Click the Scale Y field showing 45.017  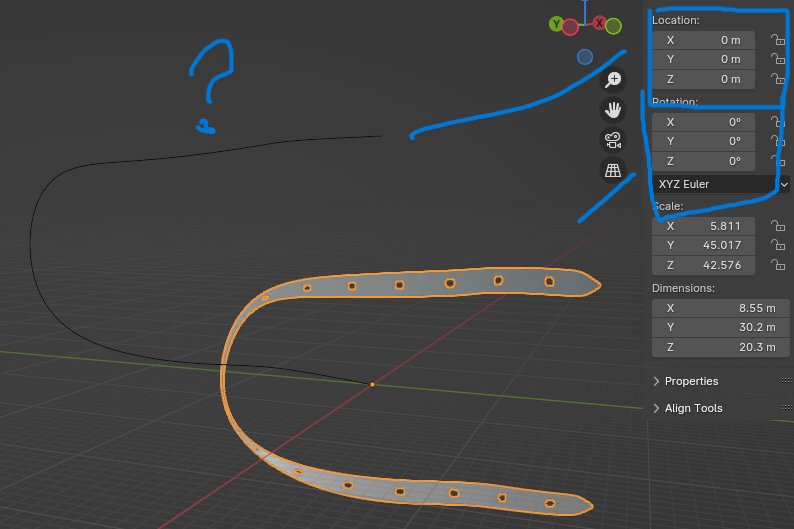point(703,245)
